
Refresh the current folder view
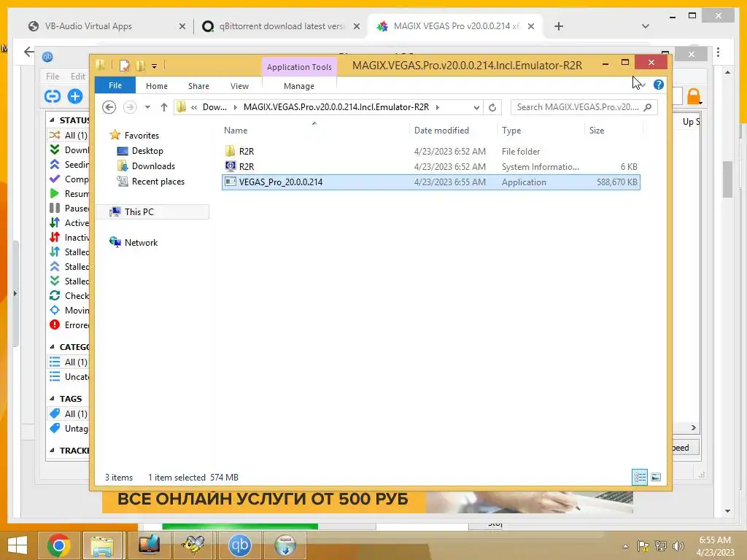click(x=492, y=107)
